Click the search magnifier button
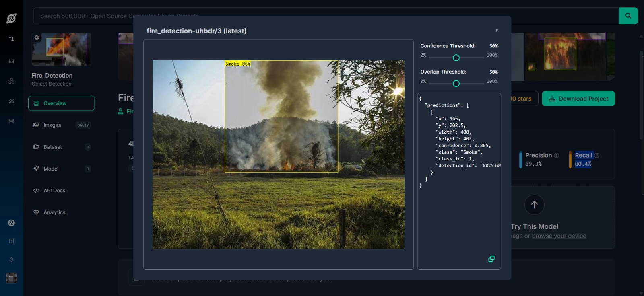Screen dimensions: 644x296 point(628,16)
